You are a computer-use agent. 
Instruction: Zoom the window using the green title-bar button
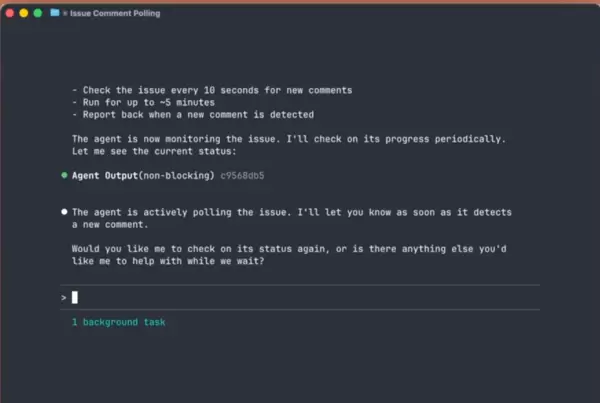pyautogui.click(x=38, y=13)
